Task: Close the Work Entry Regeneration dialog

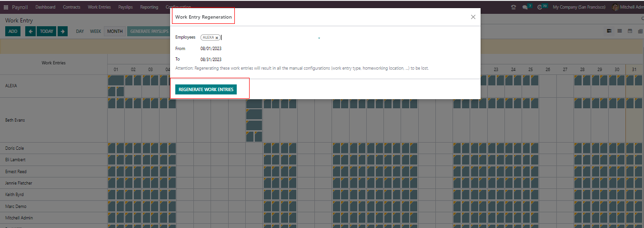Action: [x=473, y=17]
